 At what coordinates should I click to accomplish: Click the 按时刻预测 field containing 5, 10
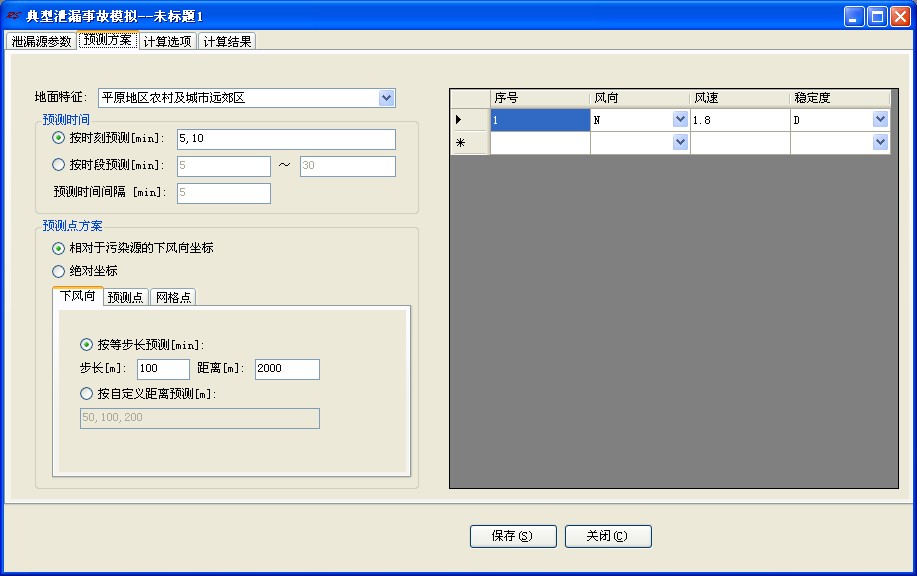coord(286,139)
